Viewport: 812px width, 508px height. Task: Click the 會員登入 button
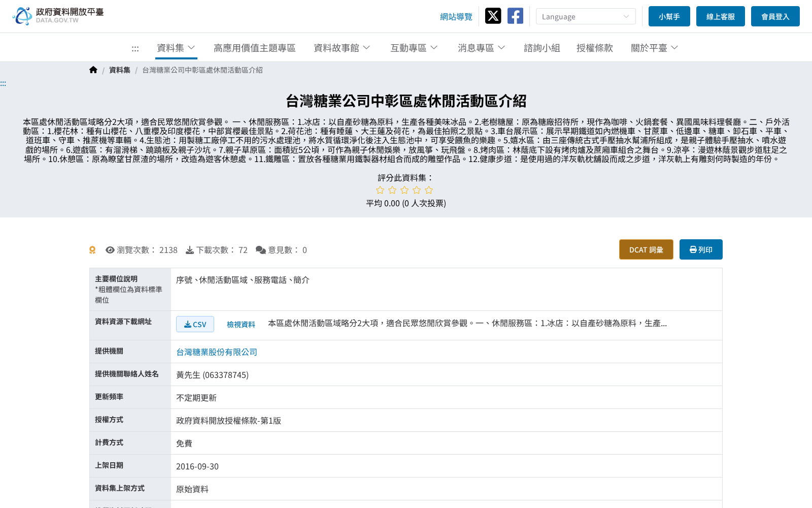775,16
